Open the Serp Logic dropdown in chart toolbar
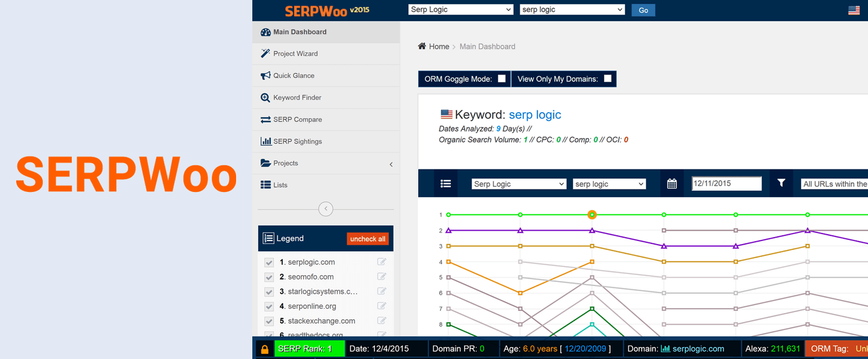 518,184
